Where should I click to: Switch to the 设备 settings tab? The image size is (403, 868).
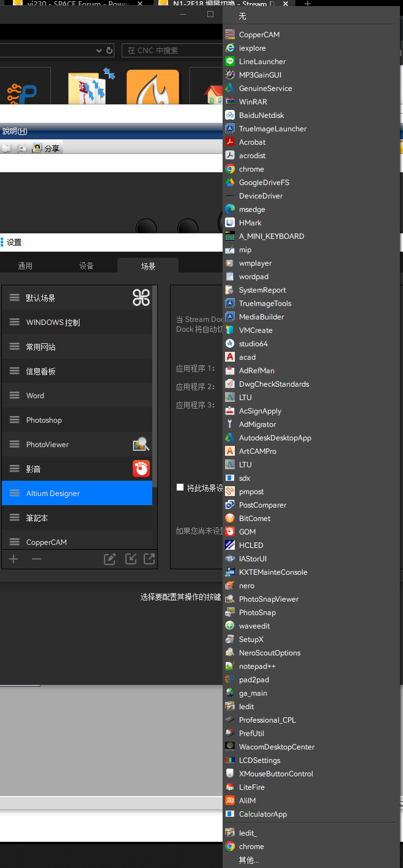click(87, 266)
